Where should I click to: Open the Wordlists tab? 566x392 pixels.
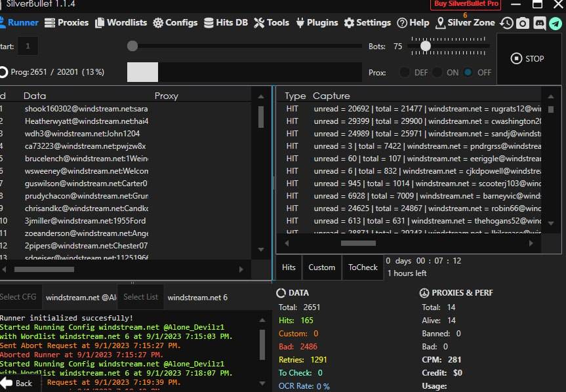[121, 22]
